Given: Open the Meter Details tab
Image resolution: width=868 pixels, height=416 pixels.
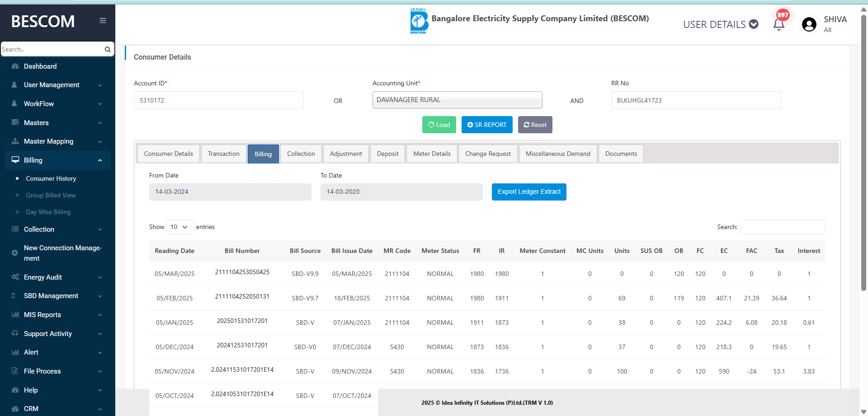Looking at the screenshot, I should (x=432, y=154).
